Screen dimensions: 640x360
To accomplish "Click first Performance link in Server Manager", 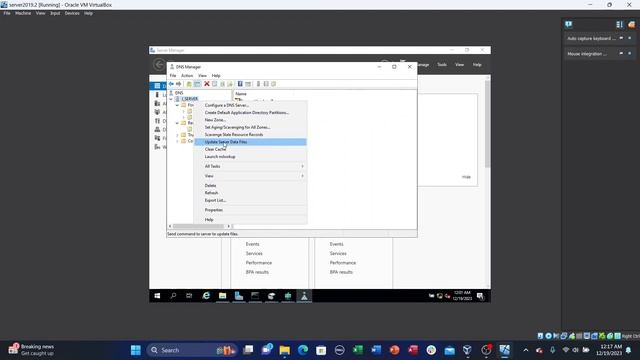I will 259,263.
